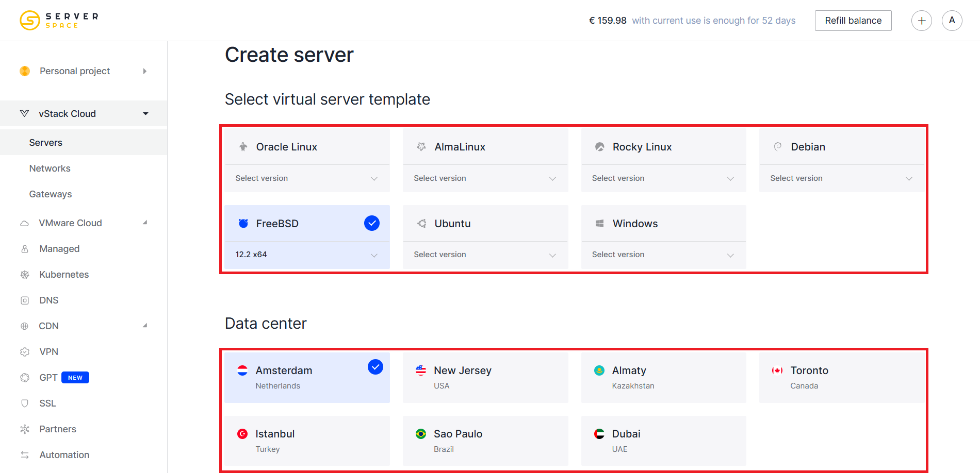The height and width of the screenshot is (473, 980).
Task: Open Ubuntu version dropdown
Action: point(485,255)
